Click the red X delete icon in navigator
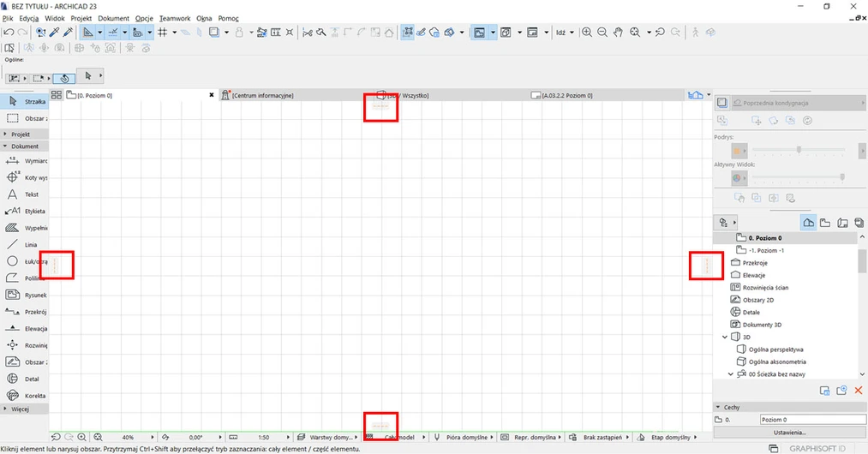This screenshot has width=868, height=454. coord(858,391)
